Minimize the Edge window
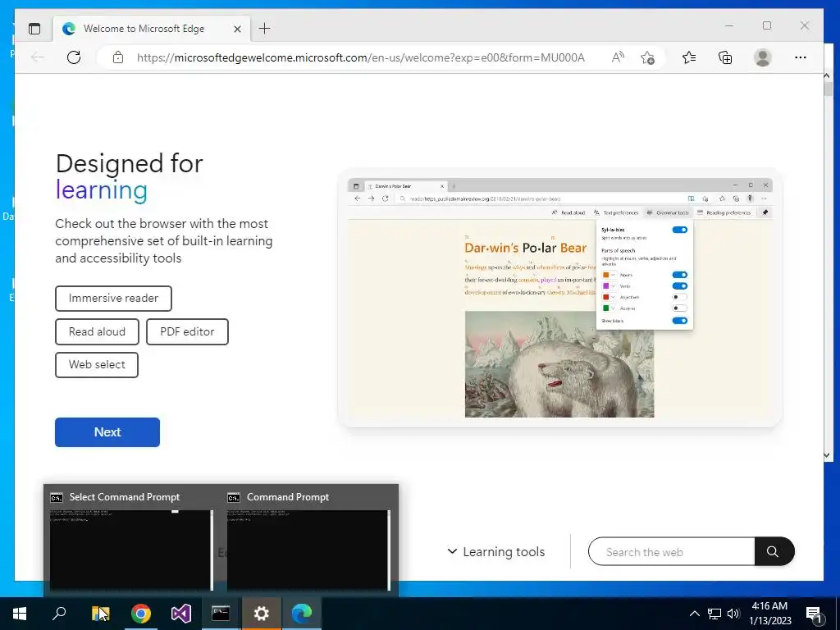The width and height of the screenshot is (840, 630). point(729,25)
